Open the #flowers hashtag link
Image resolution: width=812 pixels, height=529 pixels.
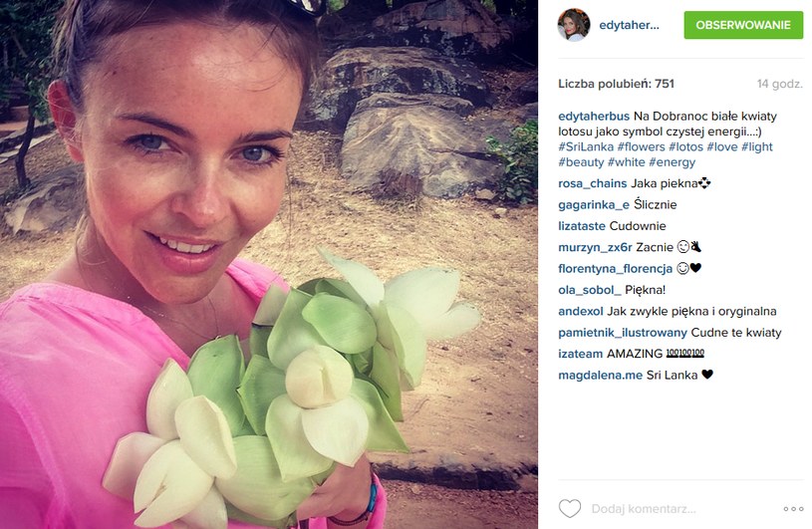click(x=641, y=147)
